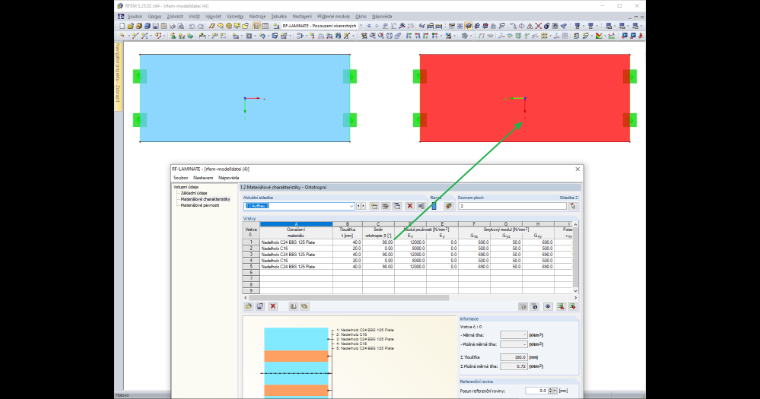Open the Úpravy menu
Screen dimensions: 760x399
pos(155,16)
